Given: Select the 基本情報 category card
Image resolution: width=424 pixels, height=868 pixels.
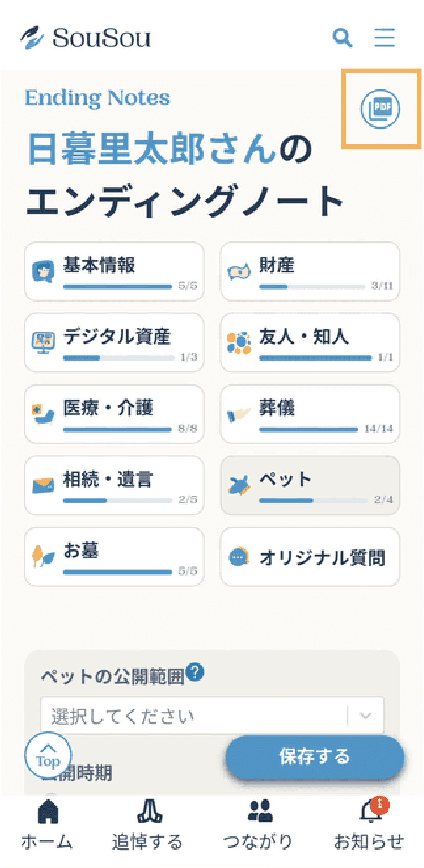Looking at the screenshot, I should 114,271.
